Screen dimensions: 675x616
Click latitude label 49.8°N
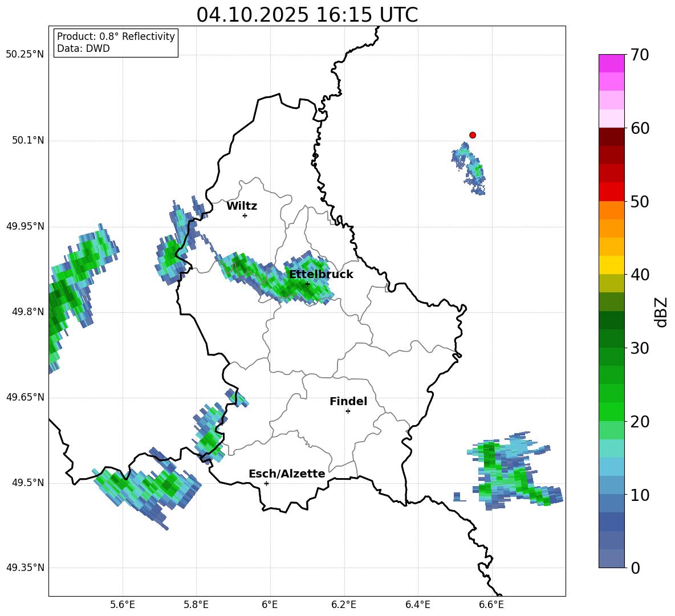pos(28,312)
